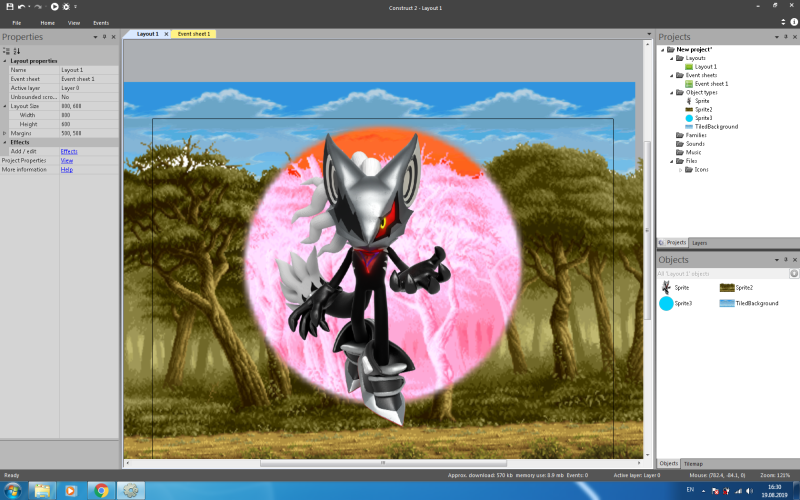The image size is (800, 500).
Task: Undo the last action
Action: pyautogui.click(x=21, y=7)
